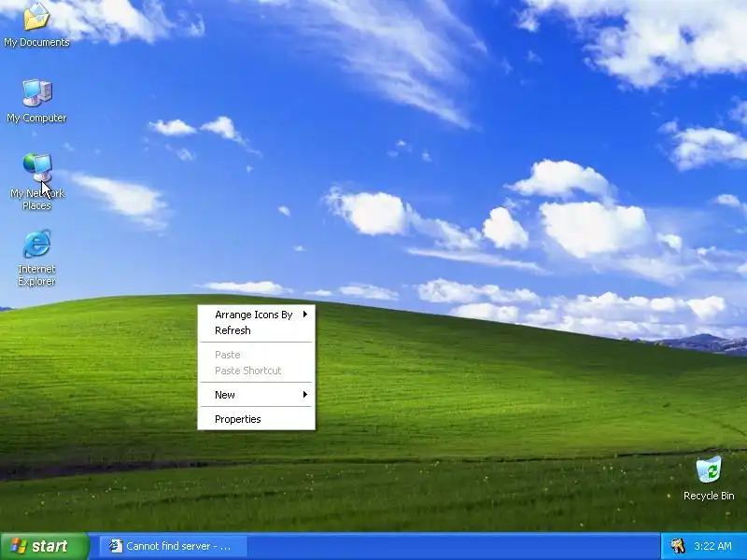The height and width of the screenshot is (560, 747).
Task: Click the system tray security icon
Action: coord(677,546)
